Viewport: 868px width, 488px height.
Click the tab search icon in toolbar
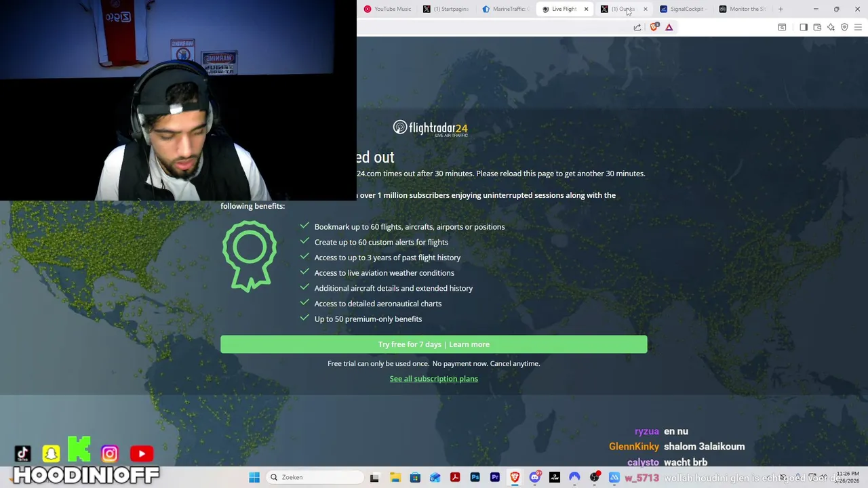click(x=782, y=27)
